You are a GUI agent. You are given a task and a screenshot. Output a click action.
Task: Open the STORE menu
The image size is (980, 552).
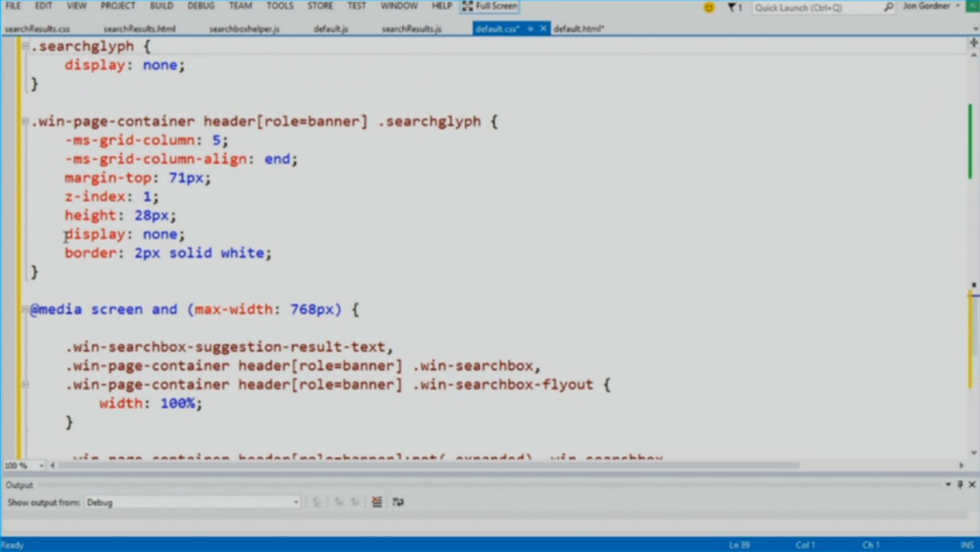320,7
